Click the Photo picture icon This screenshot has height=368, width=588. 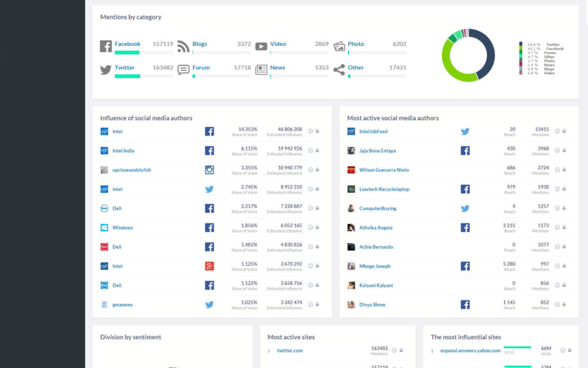pyautogui.click(x=339, y=46)
